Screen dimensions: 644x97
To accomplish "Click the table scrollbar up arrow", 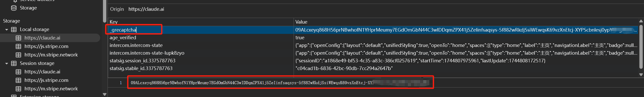I will point(641,21).
